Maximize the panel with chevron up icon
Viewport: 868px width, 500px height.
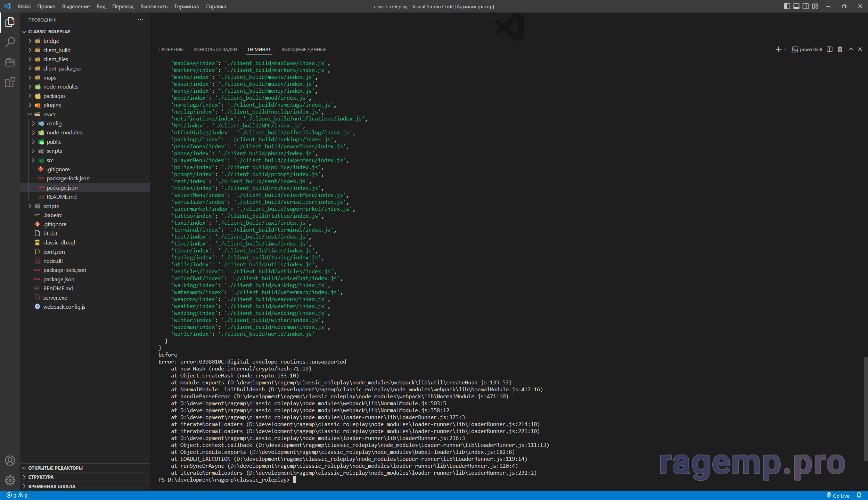(x=851, y=49)
